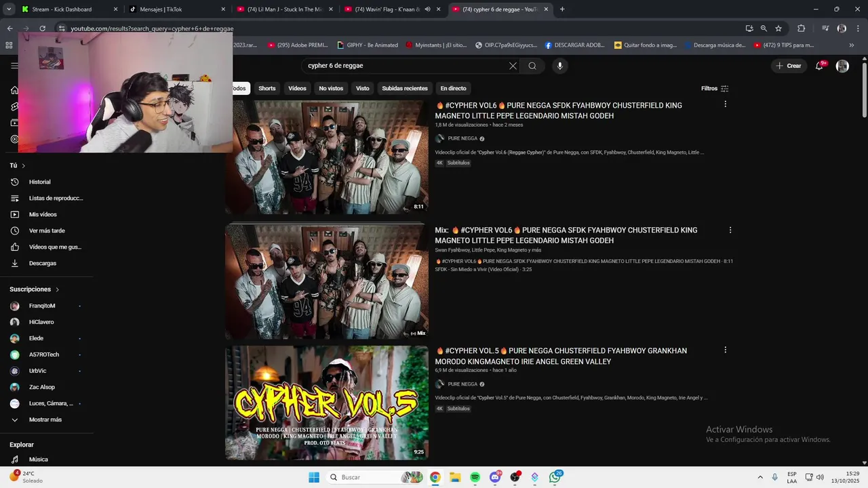This screenshot has width=868, height=488.
Task: Select No vistos filter chip
Action: coord(331,88)
